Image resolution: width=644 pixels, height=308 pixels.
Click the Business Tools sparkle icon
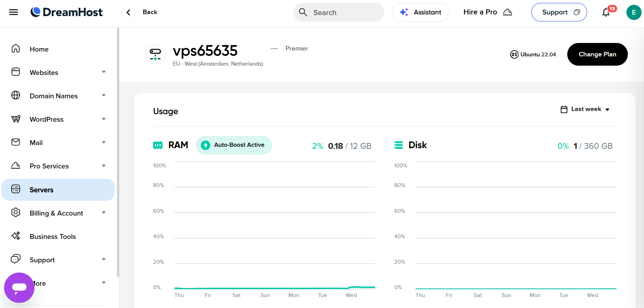16,236
